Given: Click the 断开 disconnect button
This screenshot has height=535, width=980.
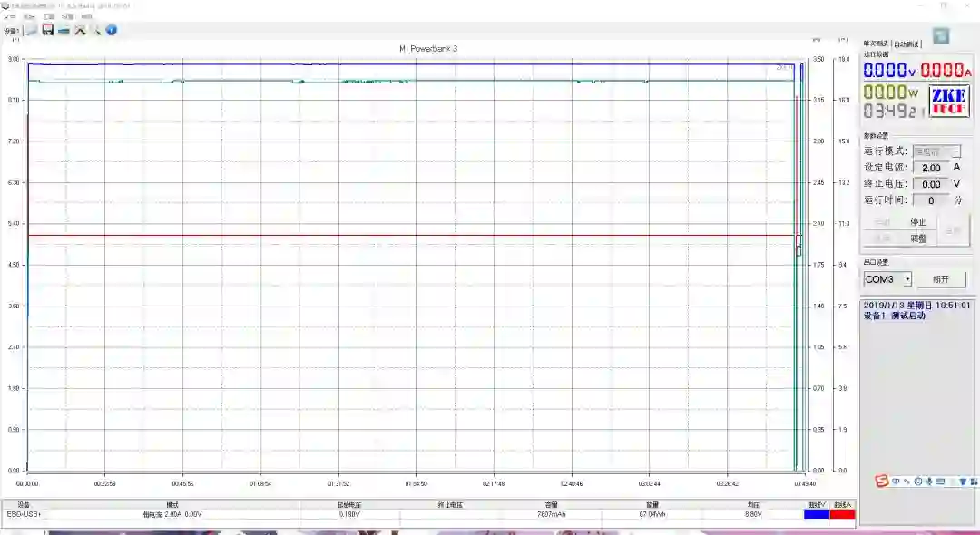Looking at the screenshot, I should pyautogui.click(x=941, y=279).
